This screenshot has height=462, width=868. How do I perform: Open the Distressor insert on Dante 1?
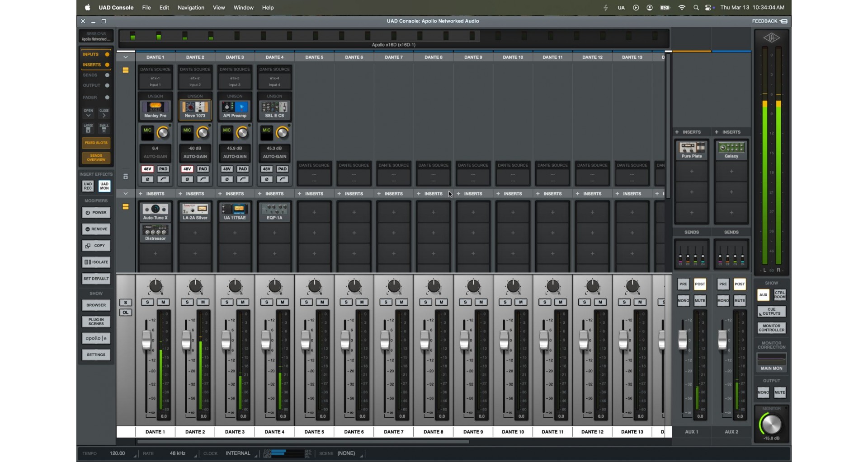(155, 233)
